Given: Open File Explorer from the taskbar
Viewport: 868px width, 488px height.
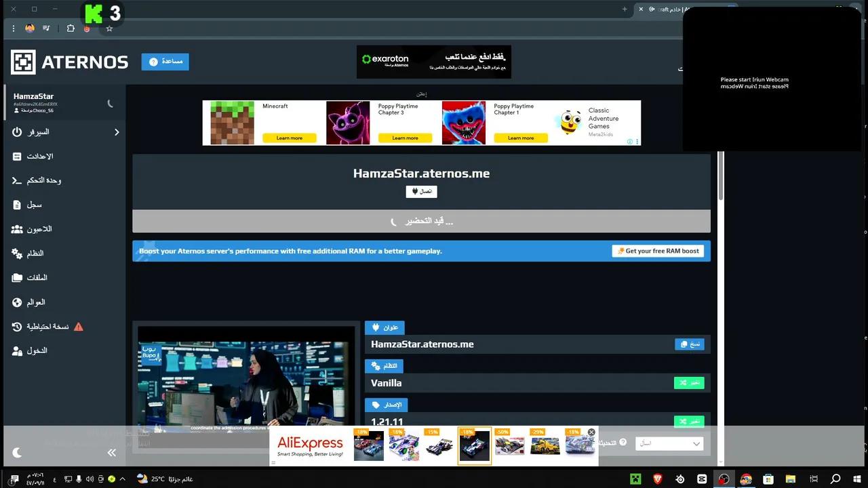Looking at the screenshot, I should [x=791, y=479].
